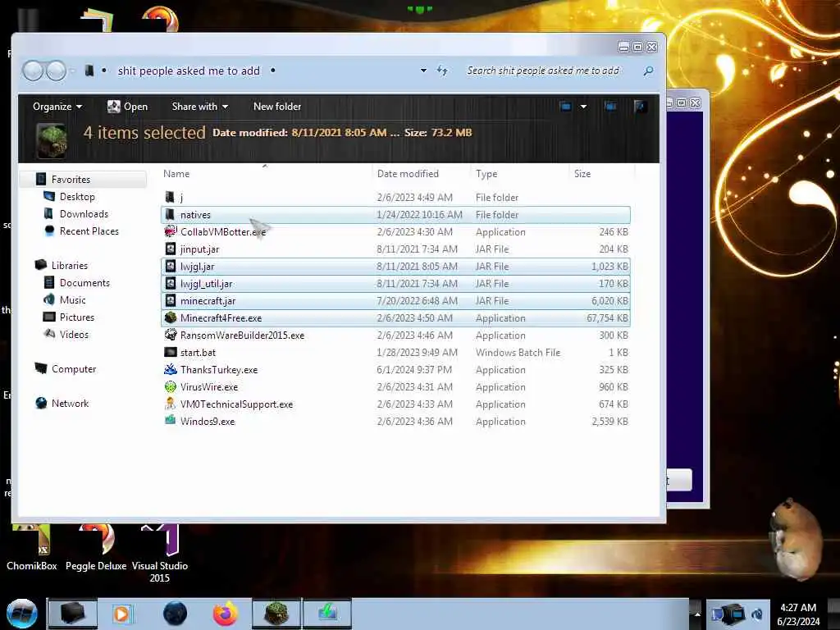Select Minecraft4Free.exe icon
The image size is (840, 630).
(x=171, y=317)
